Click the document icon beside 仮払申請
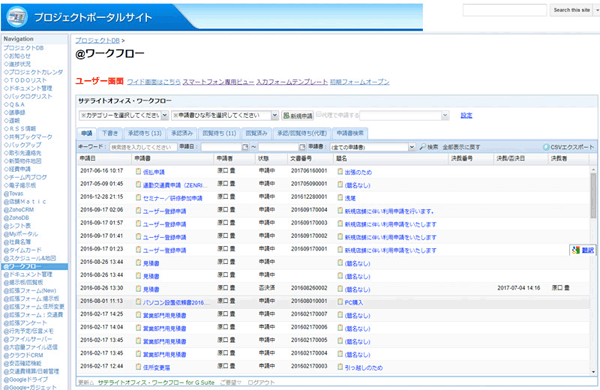600x390 pixels. [139, 172]
